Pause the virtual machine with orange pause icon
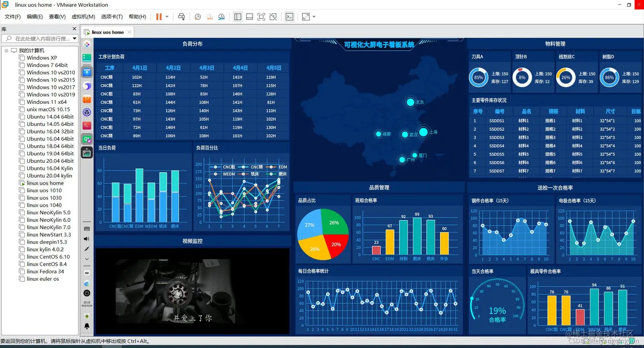Viewport: 644px width, 348px height. pyautogui.click(x=159, y=17)
